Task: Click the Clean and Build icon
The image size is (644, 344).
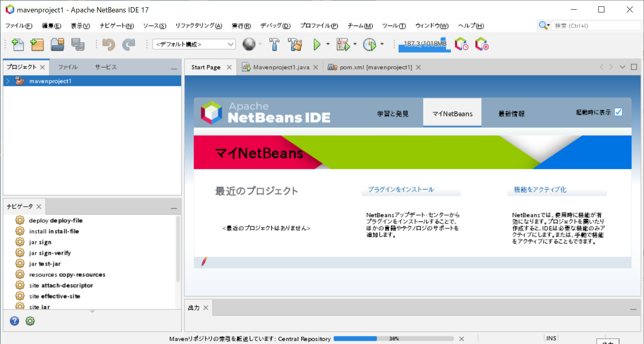Action: [x=295, y=44]
